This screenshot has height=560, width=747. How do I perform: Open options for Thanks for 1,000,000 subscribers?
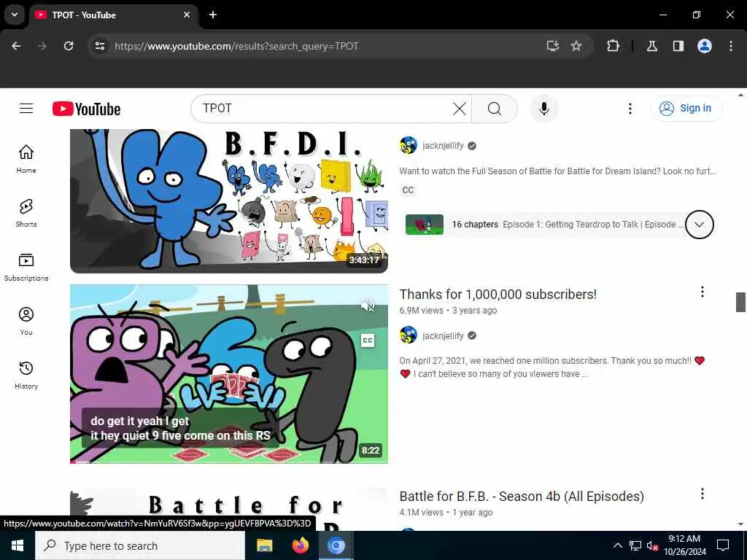pyautogui.click(x=703, y=292)
